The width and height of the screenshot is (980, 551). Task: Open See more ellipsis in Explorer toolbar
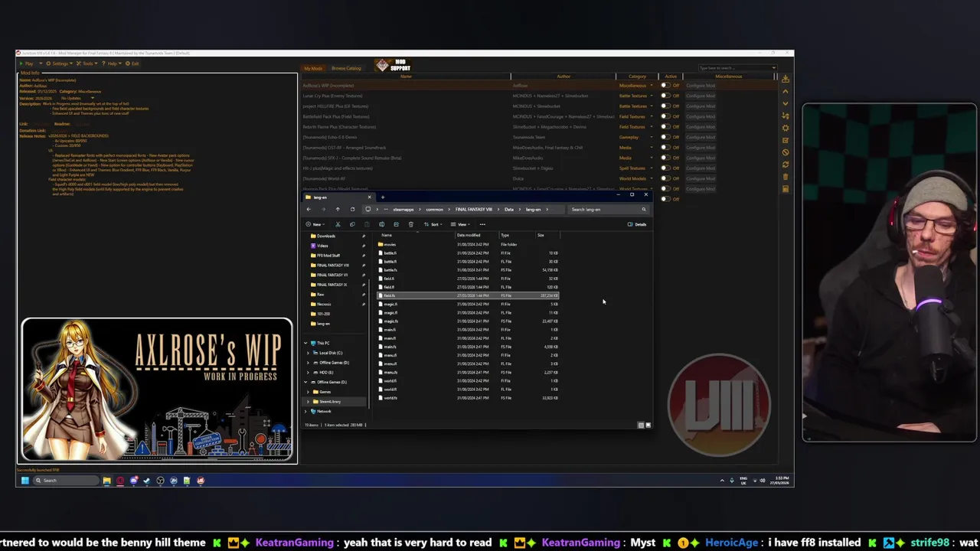482,224
